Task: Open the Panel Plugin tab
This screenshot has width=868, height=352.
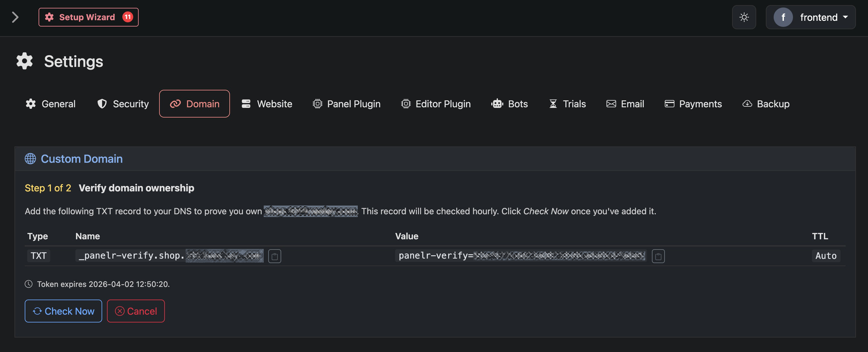Action: click(x=346, y=104)
